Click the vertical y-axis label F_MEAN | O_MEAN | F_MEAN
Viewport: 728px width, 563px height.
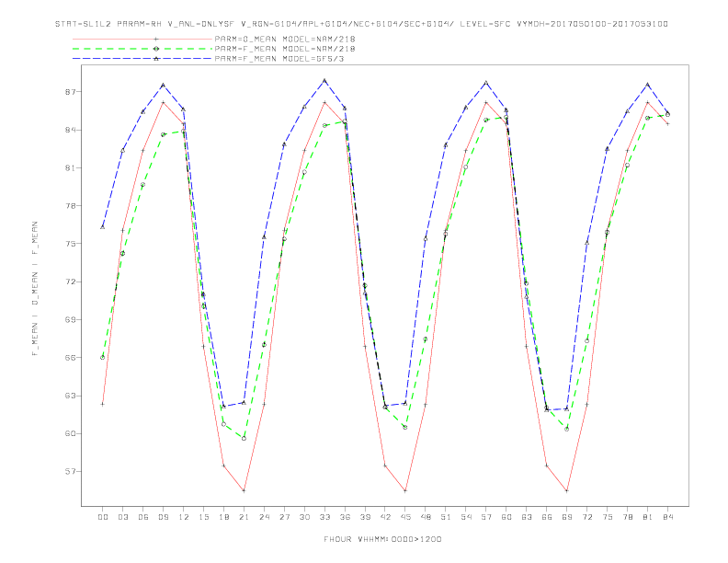35,289
